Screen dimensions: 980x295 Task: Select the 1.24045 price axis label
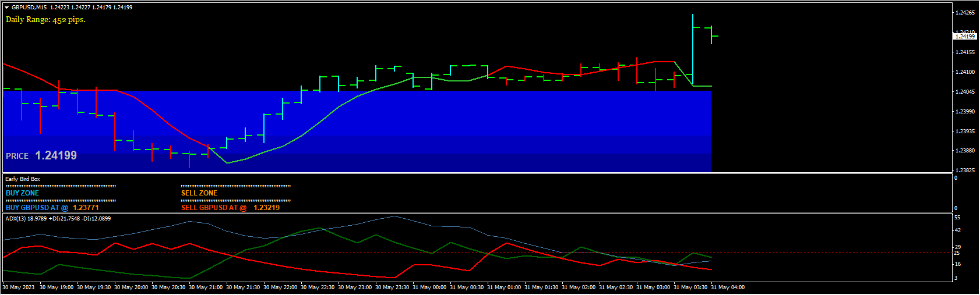[x=965, y=92]
